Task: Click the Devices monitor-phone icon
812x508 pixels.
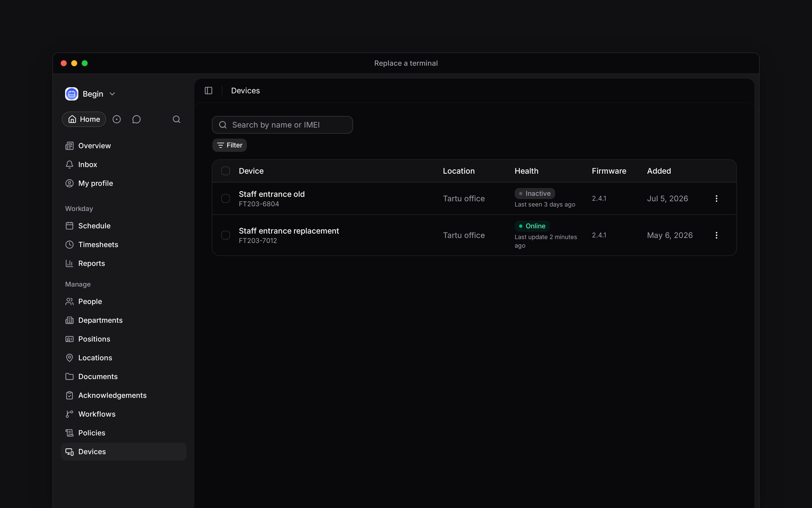Action: (70, 452)
